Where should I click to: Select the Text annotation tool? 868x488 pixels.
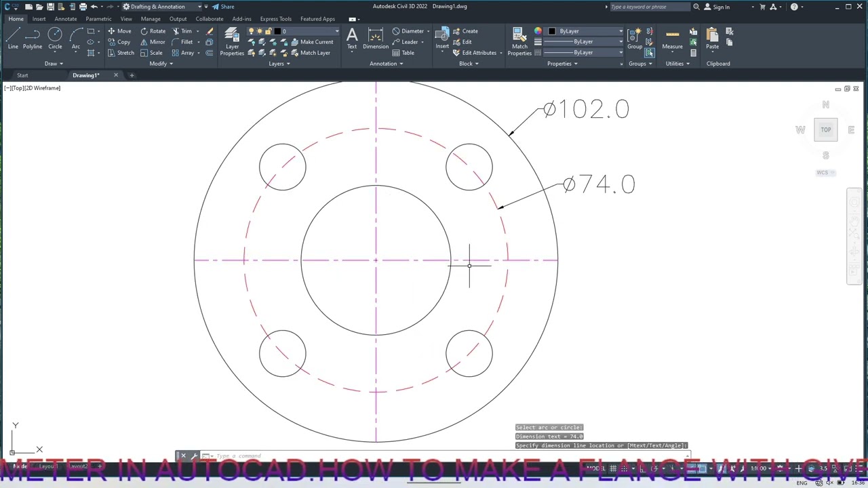pos(352,39)
